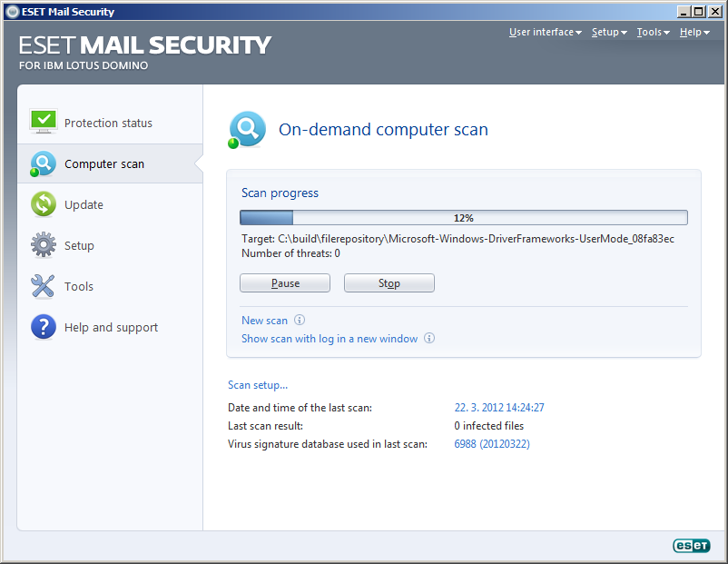Viewport: 728px width, 564px height.
Task: Click the info icon beside New scan
Action: 300,320
